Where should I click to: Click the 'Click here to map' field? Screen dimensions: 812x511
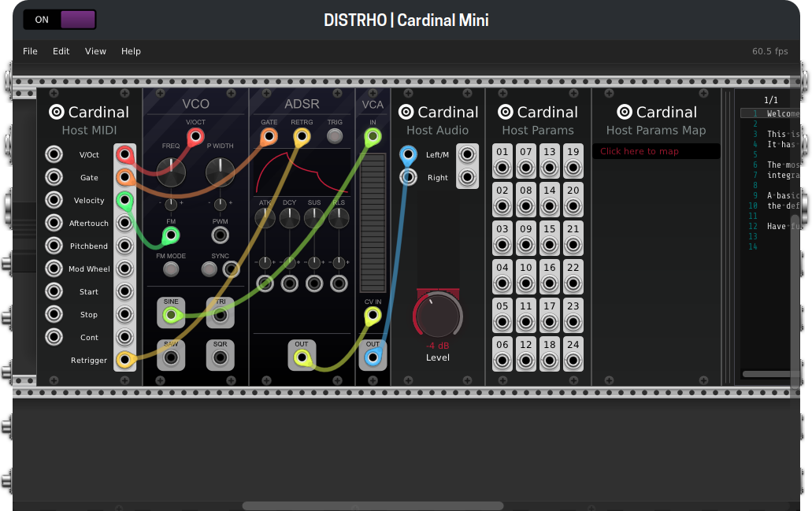pos(655,151)
